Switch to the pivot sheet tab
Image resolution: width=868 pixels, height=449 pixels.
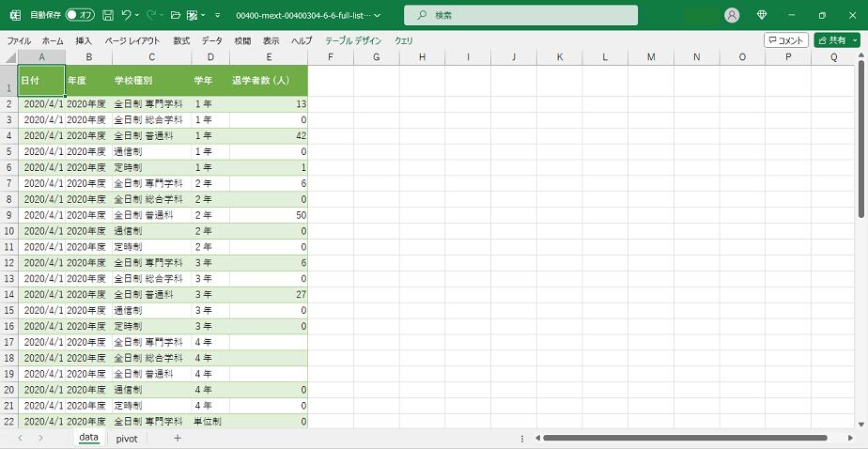(127, 438)
